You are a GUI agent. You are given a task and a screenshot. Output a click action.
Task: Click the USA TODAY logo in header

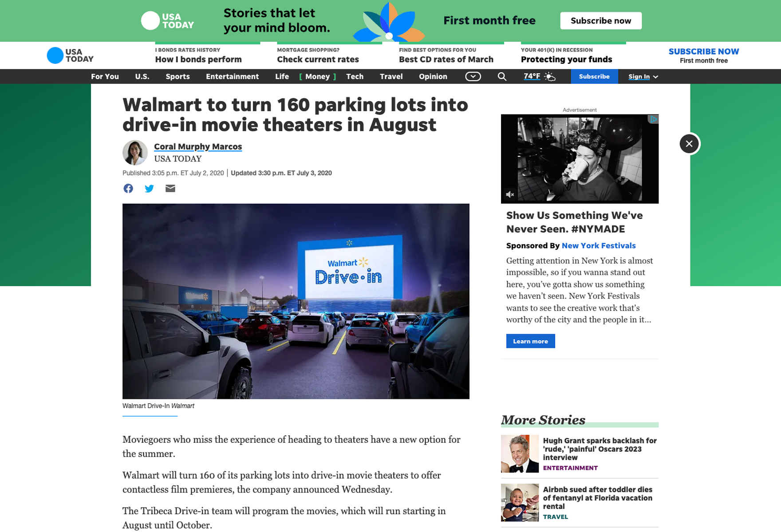coord(70,55)
